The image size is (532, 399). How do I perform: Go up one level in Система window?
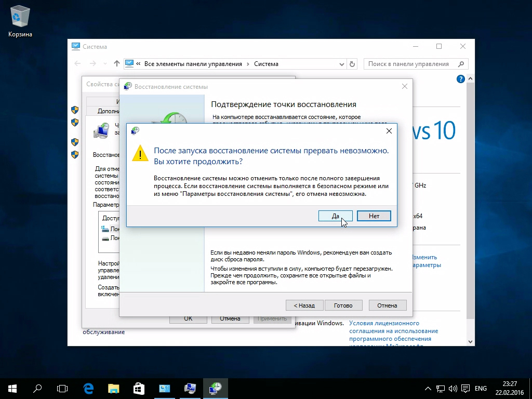click(117, 64)
